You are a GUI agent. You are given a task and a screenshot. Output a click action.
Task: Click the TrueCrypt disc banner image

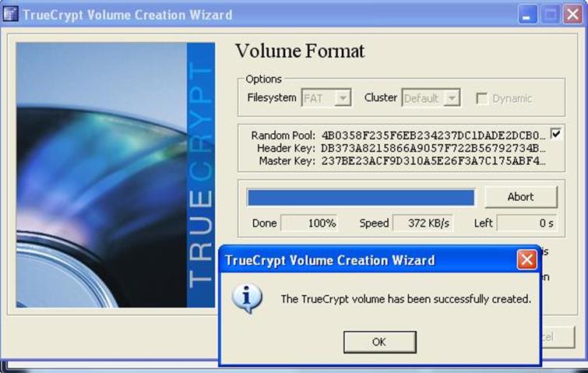click(114, 174)
